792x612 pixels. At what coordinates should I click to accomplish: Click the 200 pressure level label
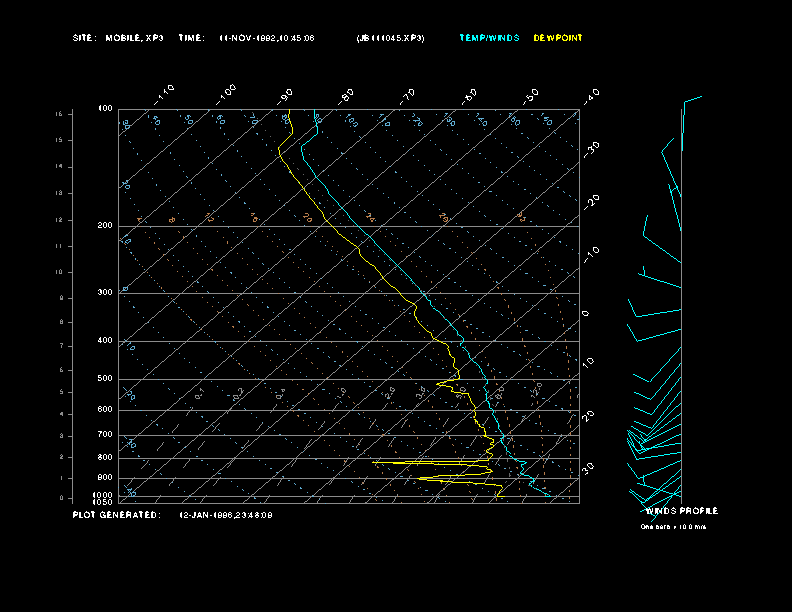click(105, 226)
